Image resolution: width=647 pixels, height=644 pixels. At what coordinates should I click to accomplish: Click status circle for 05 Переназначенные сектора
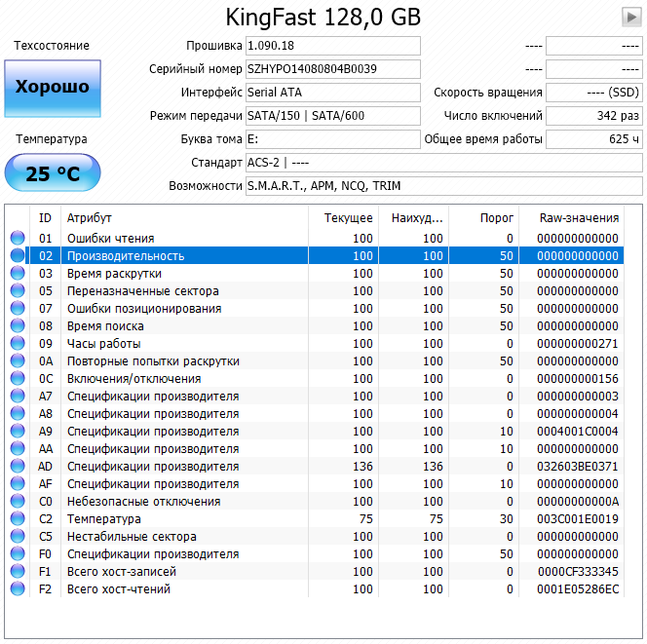tap(18, 290)
